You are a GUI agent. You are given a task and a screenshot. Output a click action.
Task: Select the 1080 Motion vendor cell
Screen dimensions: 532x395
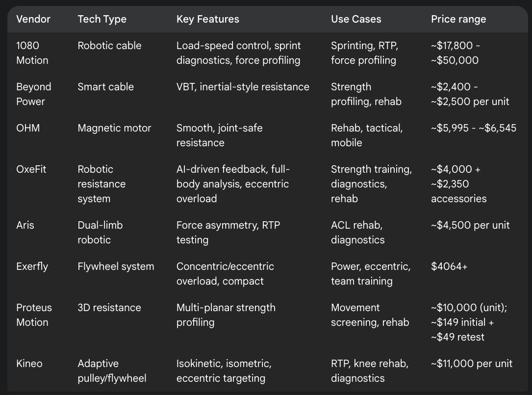point(32,53)
